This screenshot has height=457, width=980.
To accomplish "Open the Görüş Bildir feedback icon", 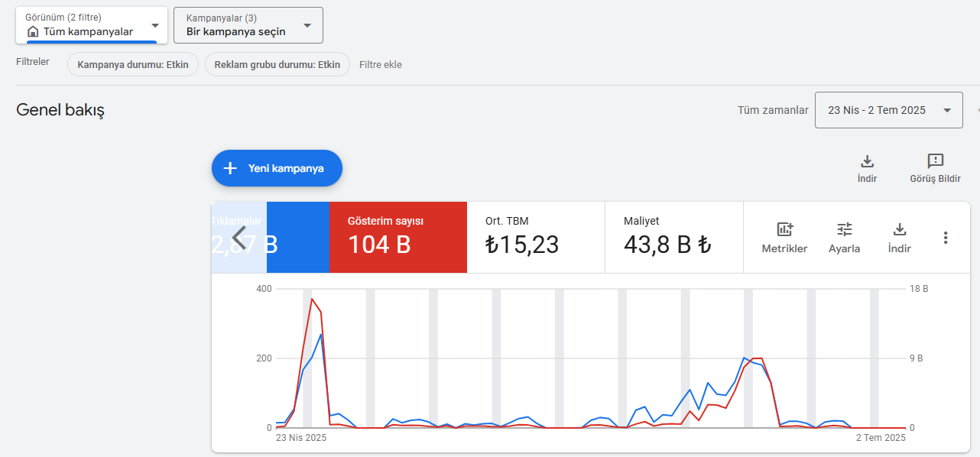I will [x=935, y=161].
